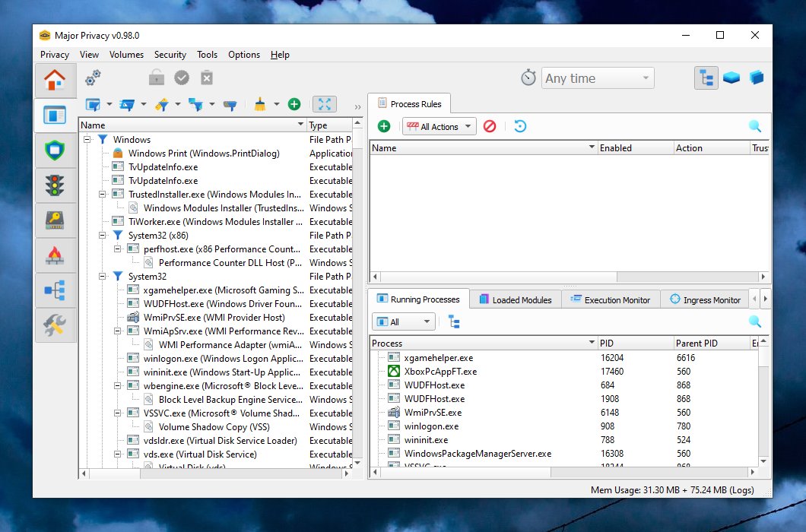Toggle the tree view button next to Any time
The image size is (806, 532).
point(706,78)
